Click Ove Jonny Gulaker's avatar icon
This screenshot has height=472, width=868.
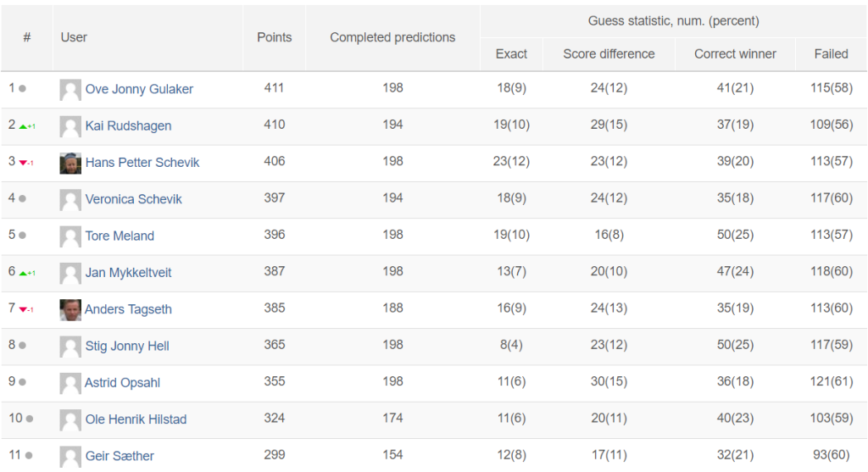tap(70, 90)
